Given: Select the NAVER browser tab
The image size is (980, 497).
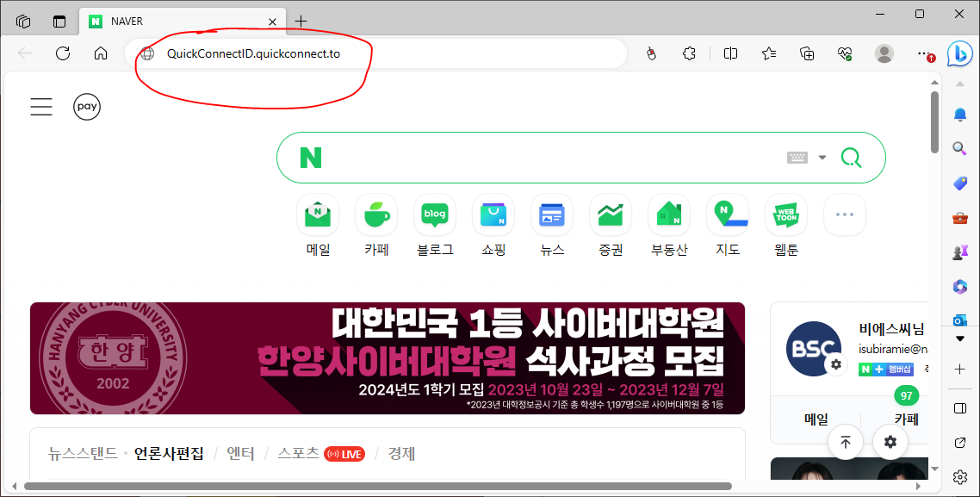Looking at the screenshot, I should pos(183,22).
